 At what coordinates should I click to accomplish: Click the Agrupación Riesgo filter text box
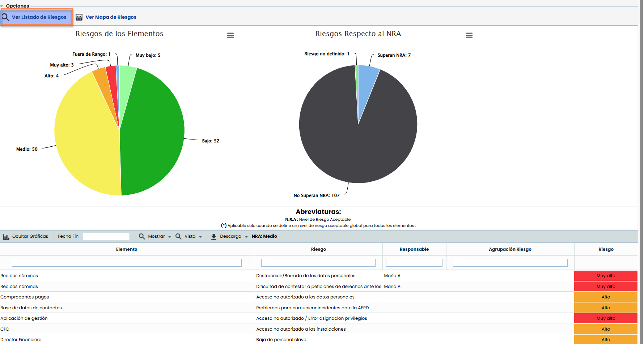(510, 263)
